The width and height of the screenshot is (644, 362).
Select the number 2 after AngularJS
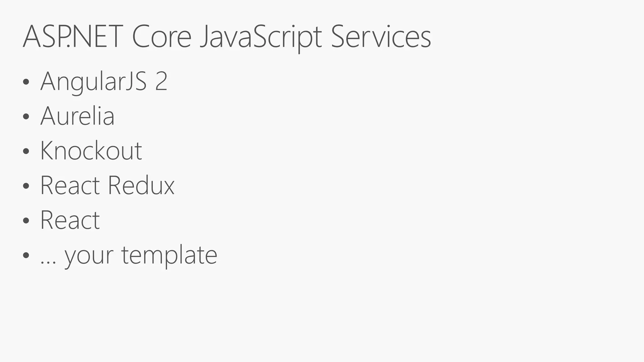click(161, 81)
